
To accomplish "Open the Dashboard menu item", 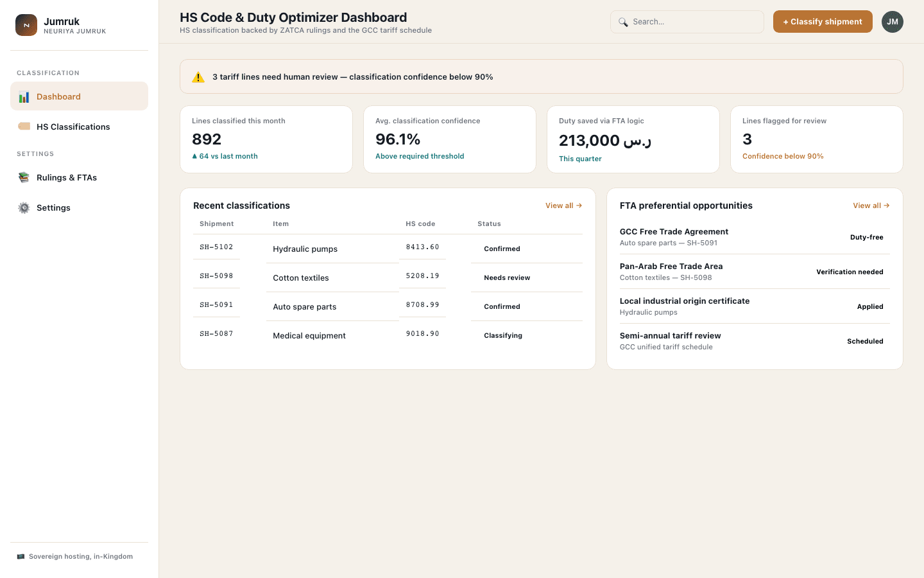I will click(79, 96).
